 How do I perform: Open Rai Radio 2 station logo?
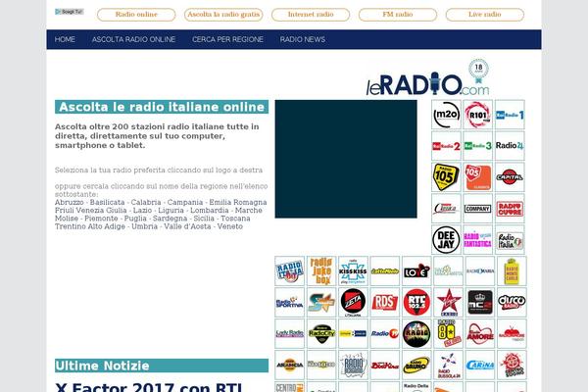446,146
